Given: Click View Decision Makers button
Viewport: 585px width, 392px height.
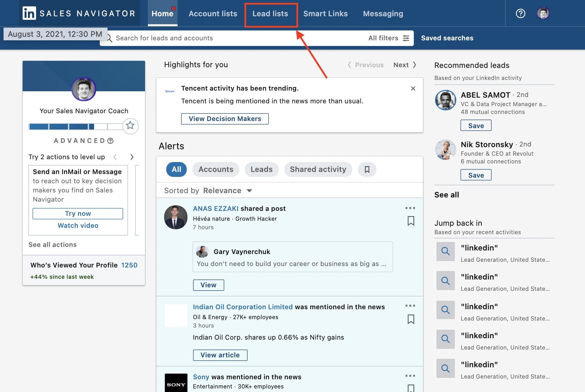Looking at the screenshot, I should pos(225,119).
